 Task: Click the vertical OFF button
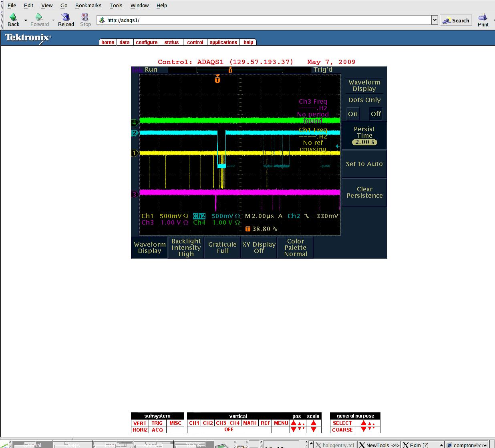pyautogui.click(x=229, y=430)
